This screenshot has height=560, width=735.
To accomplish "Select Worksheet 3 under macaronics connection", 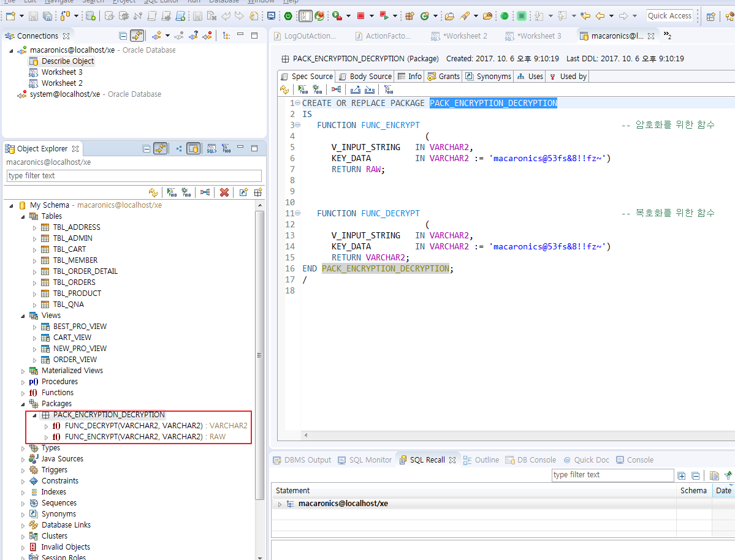I will pos(62,72).
